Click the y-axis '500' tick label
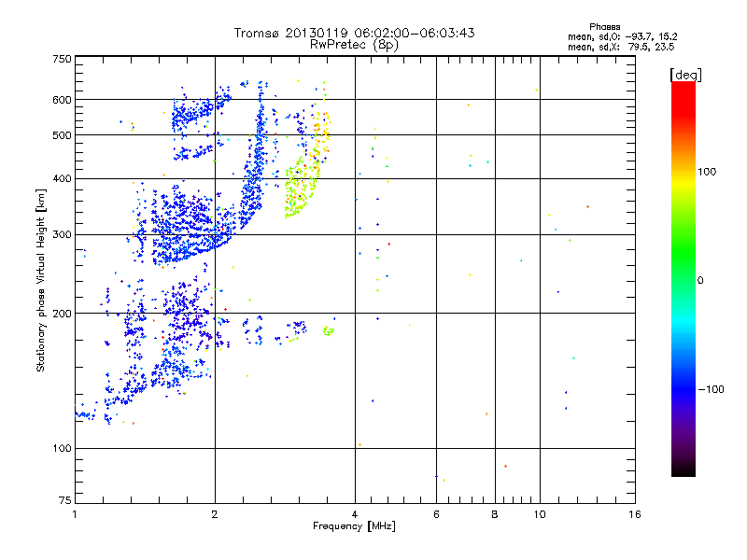Screen dimensions: 747x560 click(x=63, y=135)
